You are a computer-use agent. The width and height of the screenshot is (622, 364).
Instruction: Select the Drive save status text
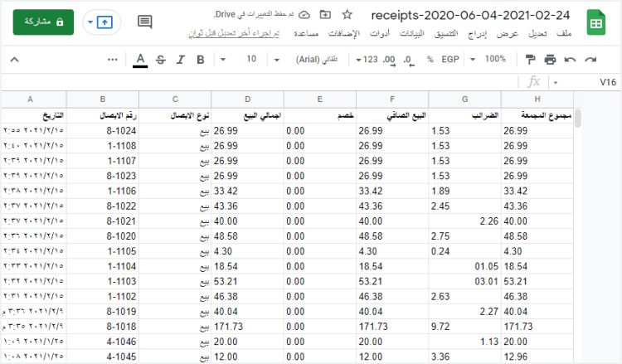[254, 15]
